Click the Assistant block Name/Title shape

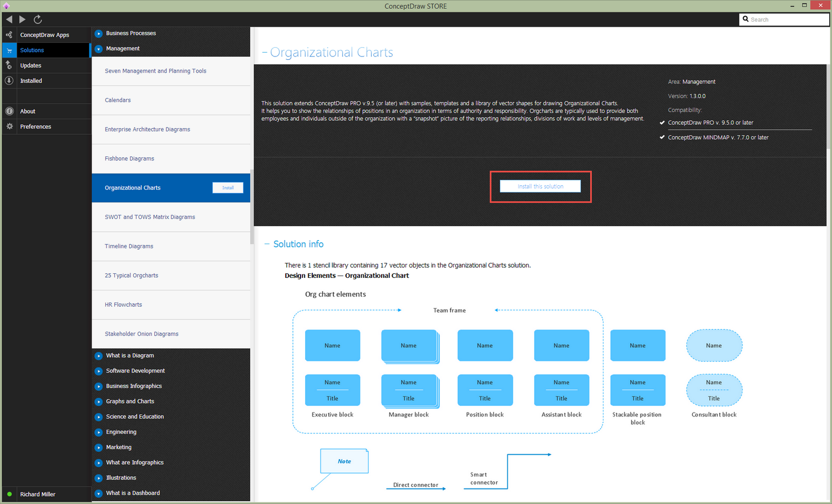(x=561, y=390)
